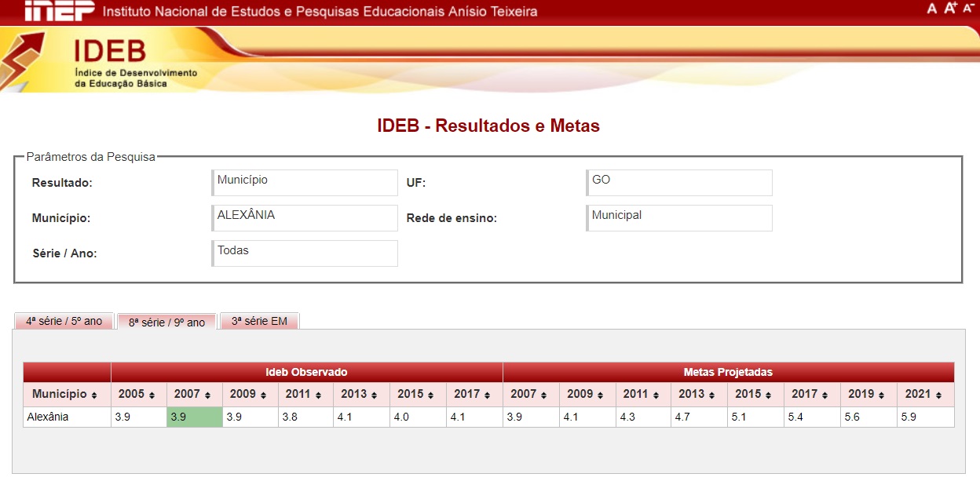Click the green highlighted 3.9 cell for 2007
Image resolution: width=980 pixels, height=481 pixels.
195,417
